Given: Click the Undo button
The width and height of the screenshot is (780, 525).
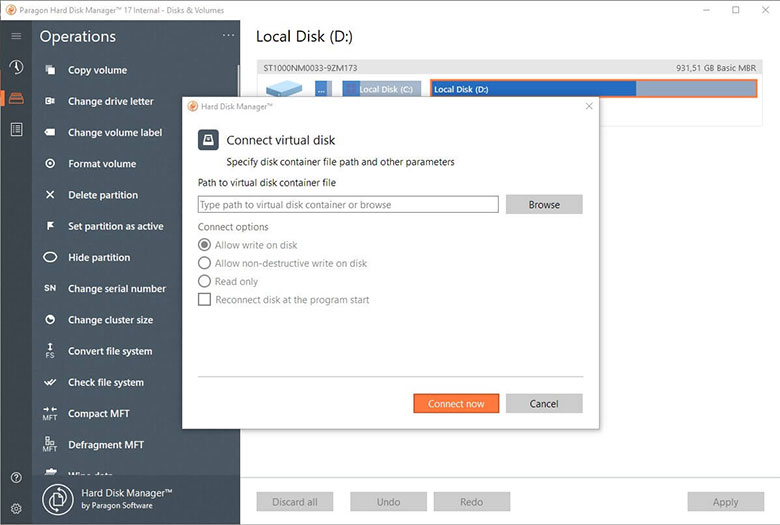Looking at the screenshot, I should tap(388, 502).
